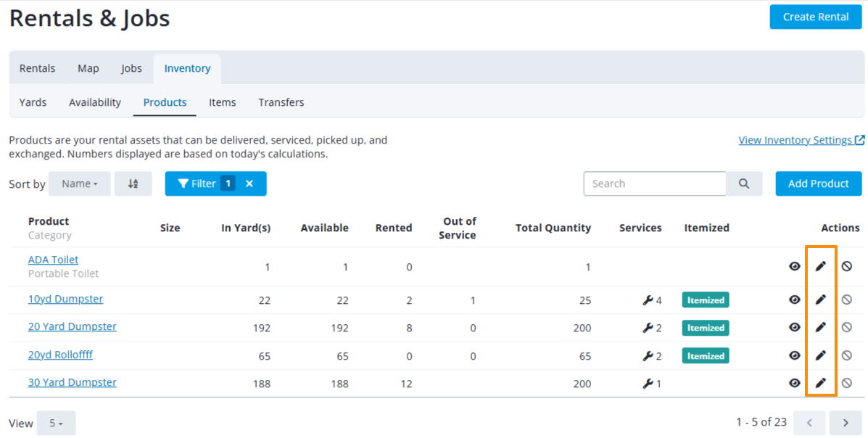Edit the 30 Yard Dumpster using pencil icon
This screenshot has height=438, width=868.
[x=820, y=383]
